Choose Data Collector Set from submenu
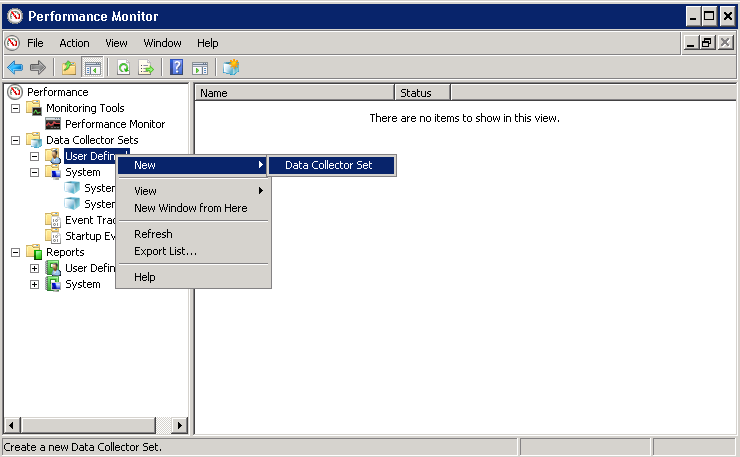The width and height of the screenshot is (740, 457). click(332, 165)
